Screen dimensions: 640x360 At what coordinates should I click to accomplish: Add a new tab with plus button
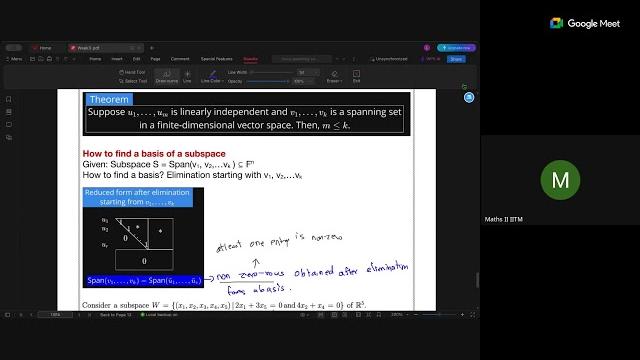click(x=152, y=48)
